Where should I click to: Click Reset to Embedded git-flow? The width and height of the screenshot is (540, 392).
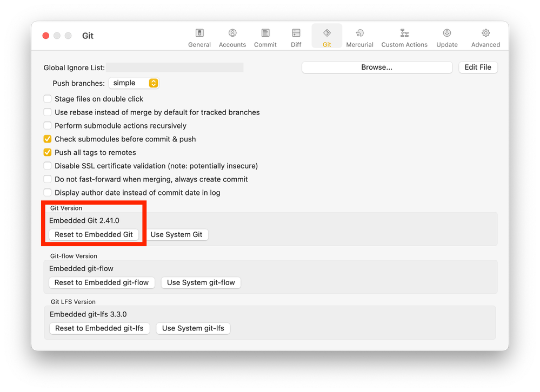[102, 282]
